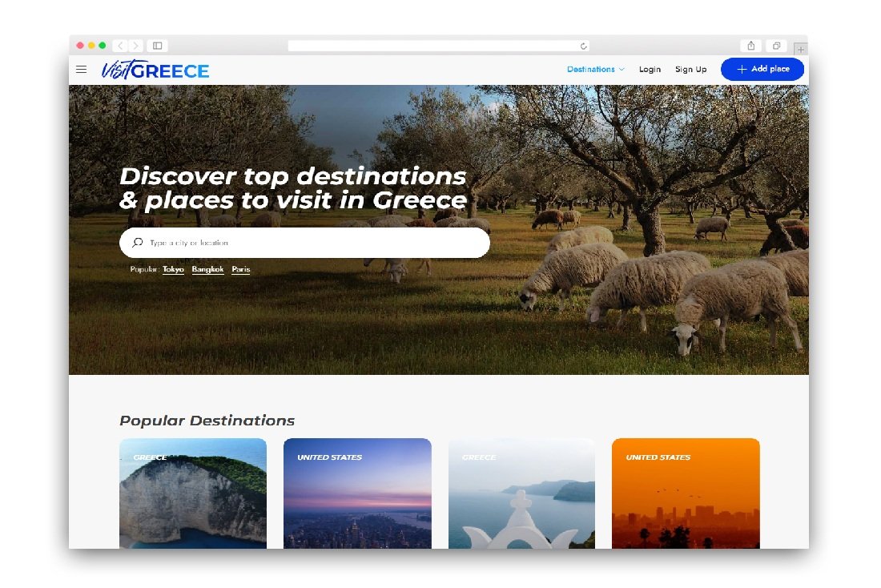Viewport: 881px width, 588px height.
Task: Focus the city or location search field
Action: tap(304, 243)
